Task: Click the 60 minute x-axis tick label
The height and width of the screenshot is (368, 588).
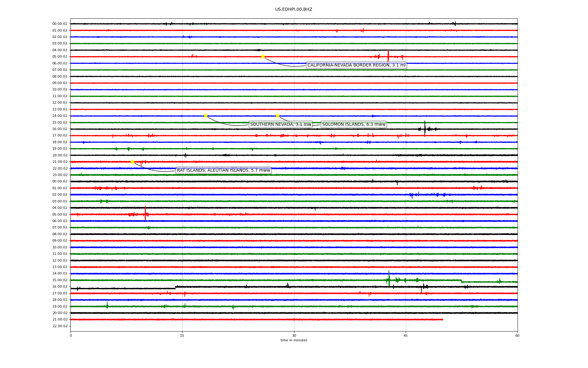Action: click(x=517, y=336)
